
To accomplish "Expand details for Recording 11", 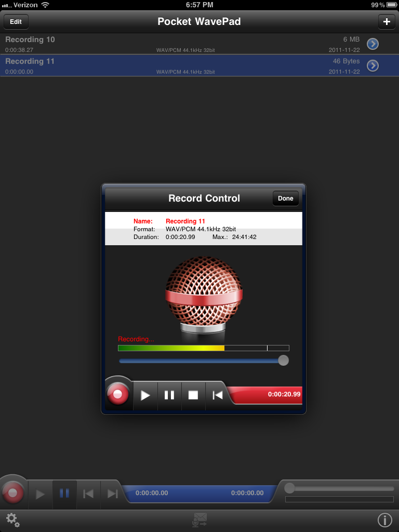I will (x=373, y=66).
